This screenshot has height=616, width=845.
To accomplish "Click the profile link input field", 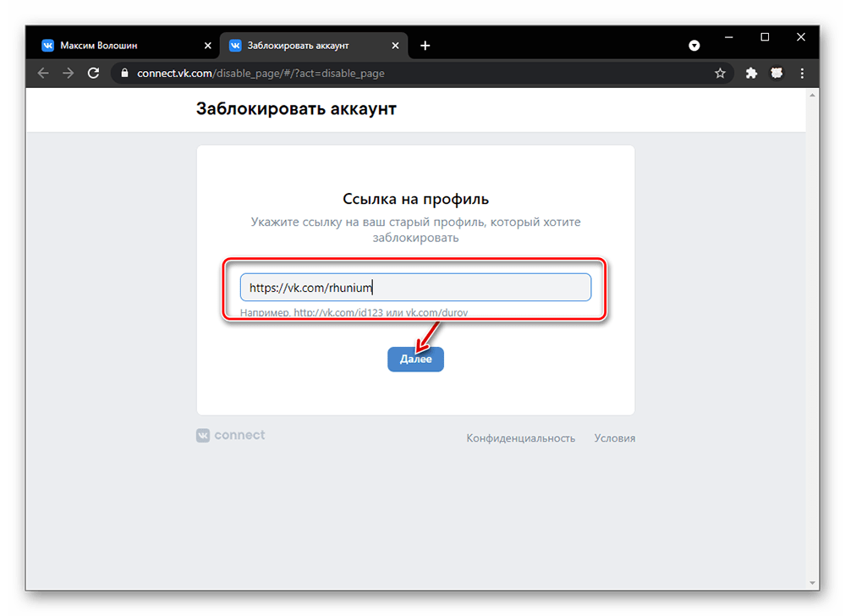I will [415, 287].
